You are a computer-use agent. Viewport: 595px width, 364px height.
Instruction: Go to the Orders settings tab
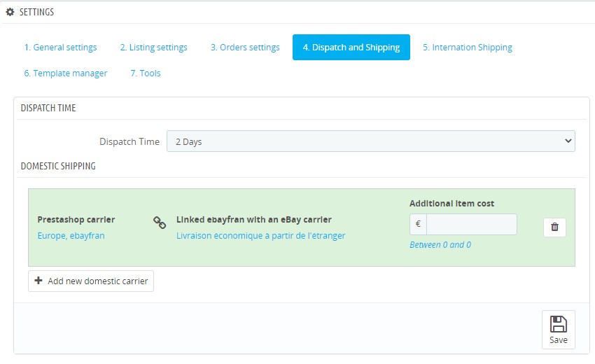point(245,48)
